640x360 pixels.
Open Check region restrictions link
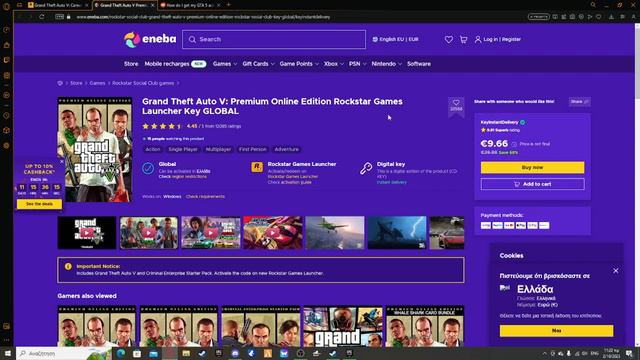click(182, 177)
